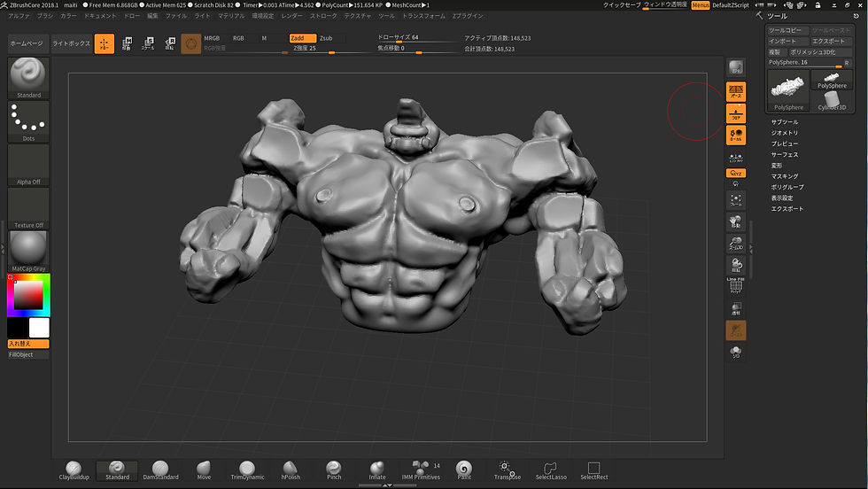Viewport: 868px width, 489px height.
Task: Select the ClayBuildup brush
Action: tap(74, 470)
